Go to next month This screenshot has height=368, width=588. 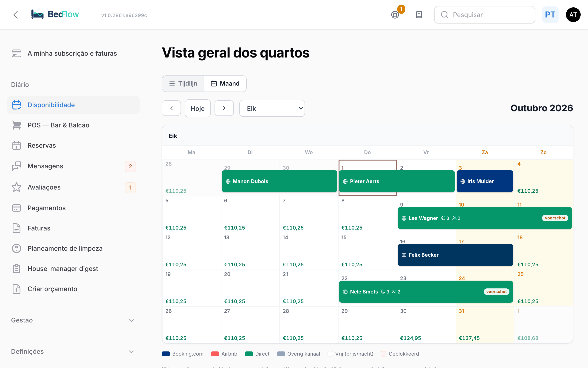tap(224, 108)
